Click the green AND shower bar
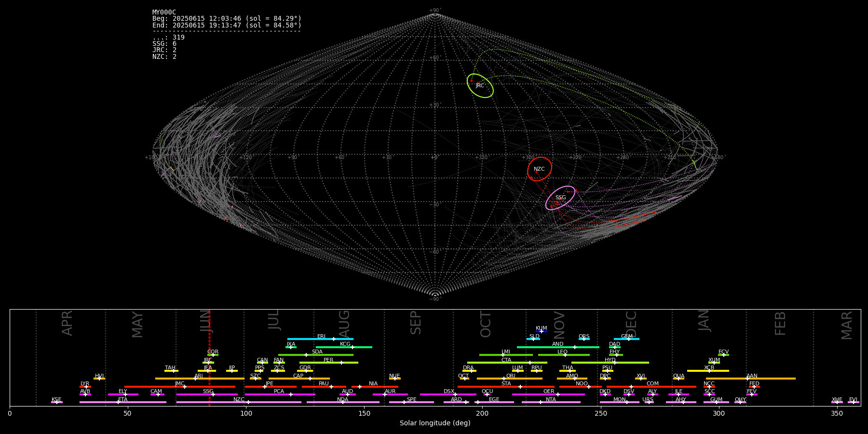The height and width of the screenshot is (434, 868). coord(558,347)
